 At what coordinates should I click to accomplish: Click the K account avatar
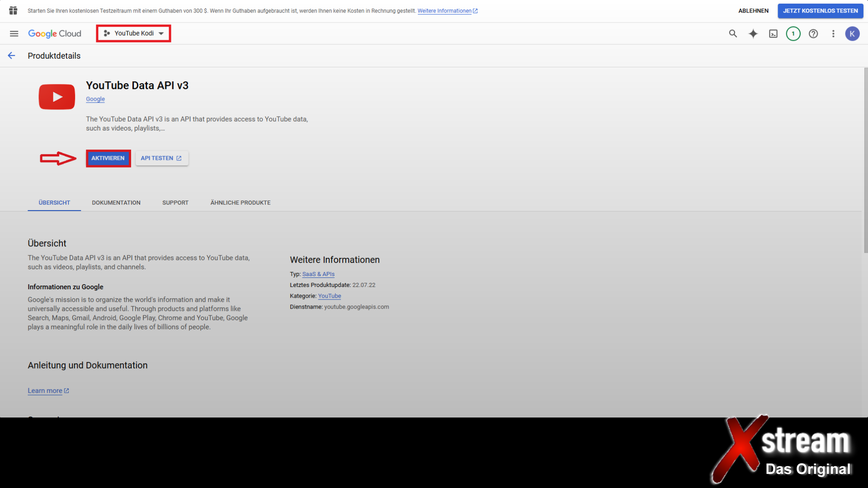[852, 33]
